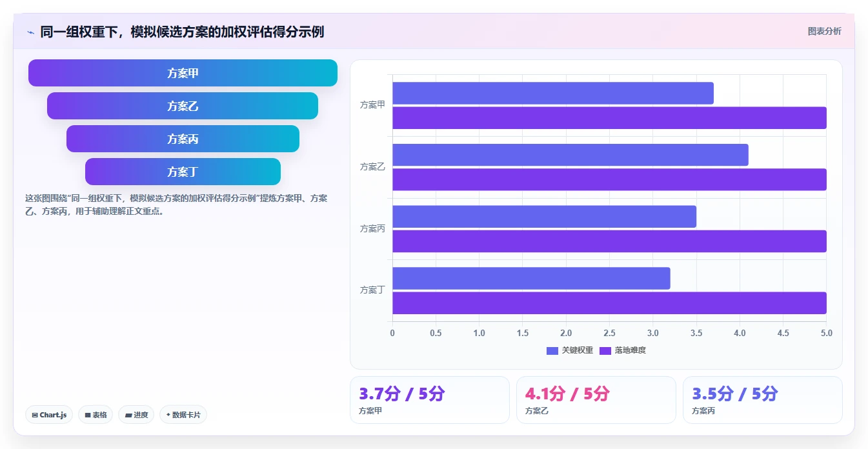Click the 方案甲 y-axis label
This screenshot has height=449, width=868.
point(372,105)
